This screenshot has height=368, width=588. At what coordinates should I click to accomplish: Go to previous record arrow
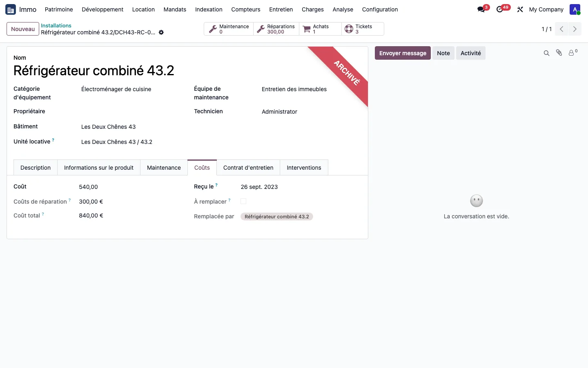pos(561,29)
